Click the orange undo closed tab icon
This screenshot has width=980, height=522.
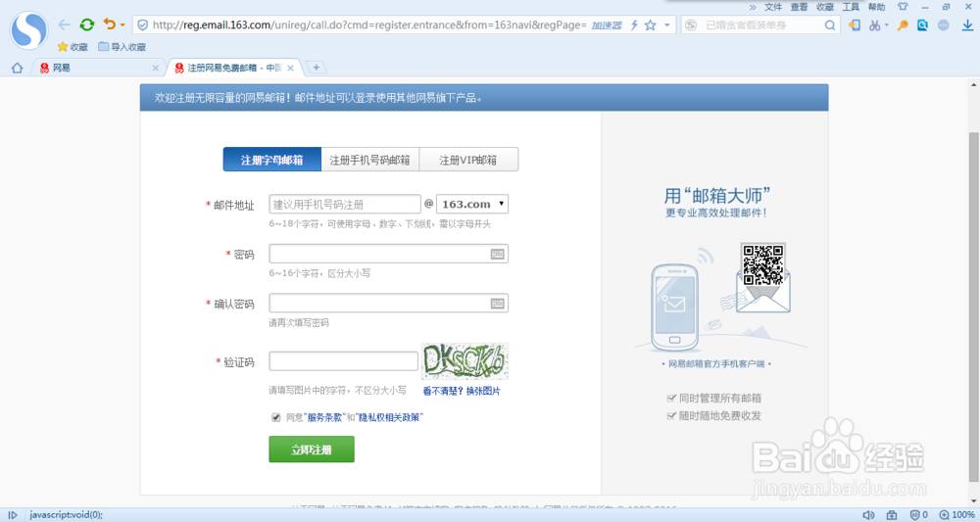[110, 24]
